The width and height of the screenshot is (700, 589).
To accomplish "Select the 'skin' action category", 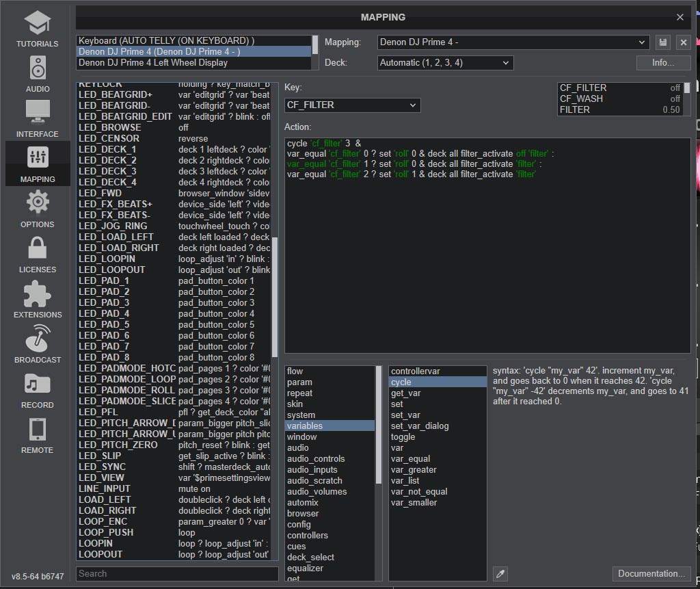I will pos(330,404).
